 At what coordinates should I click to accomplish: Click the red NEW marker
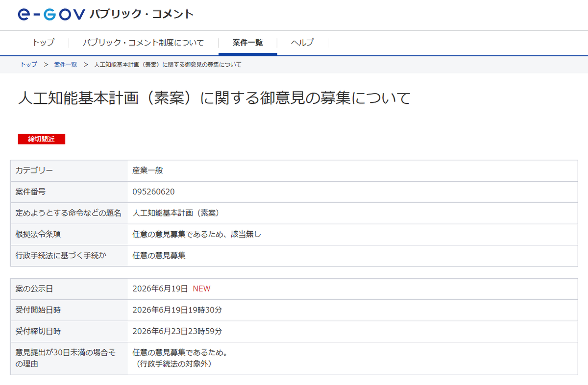click(x=201, y=289)
